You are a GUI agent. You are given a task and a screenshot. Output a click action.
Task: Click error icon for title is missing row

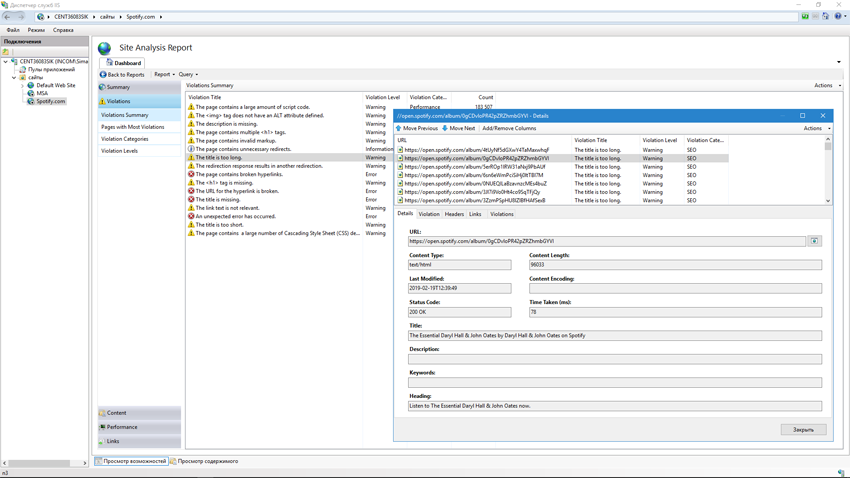[x=191, y=199]
